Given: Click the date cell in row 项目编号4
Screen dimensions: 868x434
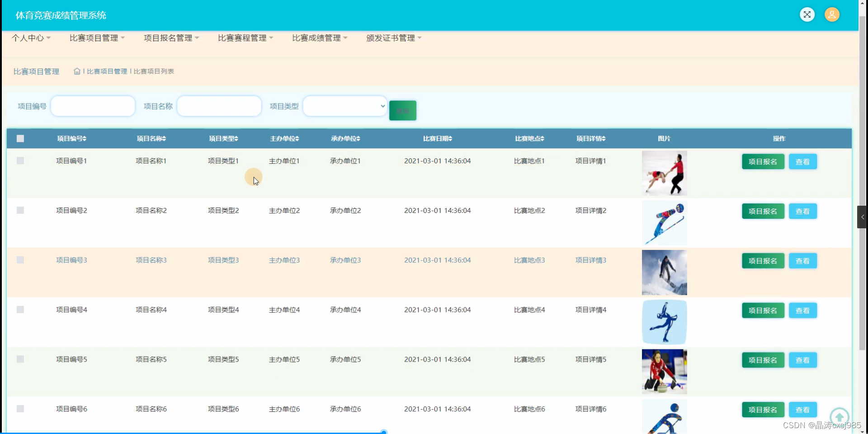Looking at the screenshot, I should click(x=438, y=310).
